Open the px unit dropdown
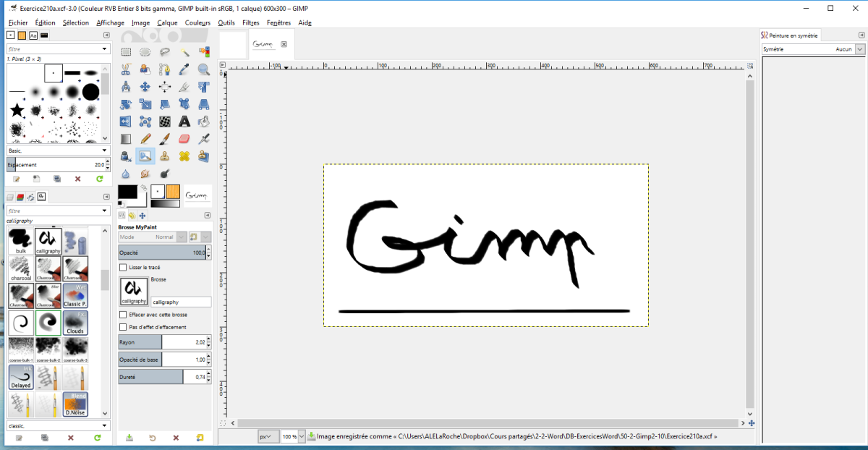The width and height of the screenshot is (868, 450). point(268,437)
